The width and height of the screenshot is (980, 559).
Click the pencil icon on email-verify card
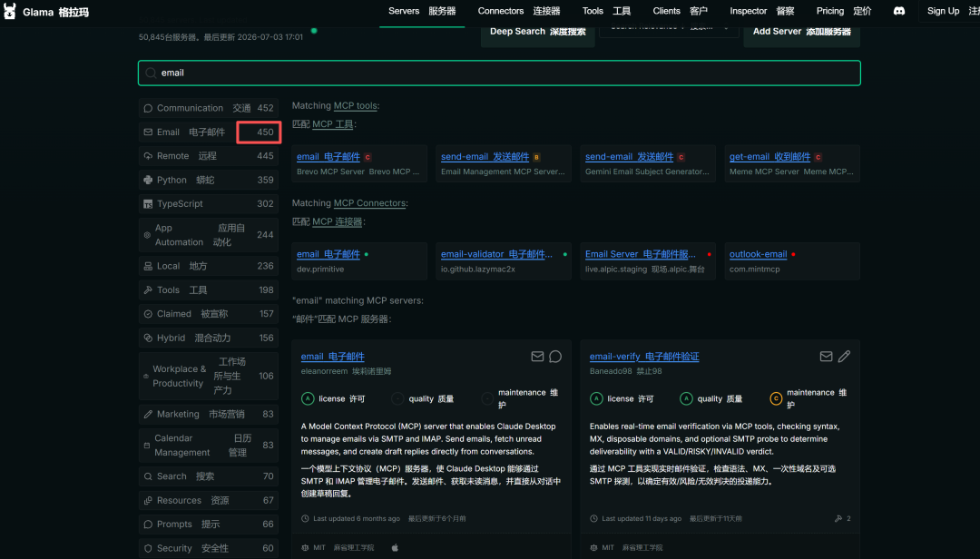pos(844,357)
